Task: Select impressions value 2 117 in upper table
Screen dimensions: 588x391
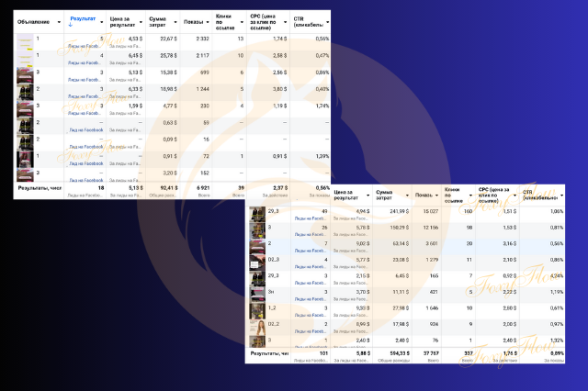Action: tap(202, 55)
